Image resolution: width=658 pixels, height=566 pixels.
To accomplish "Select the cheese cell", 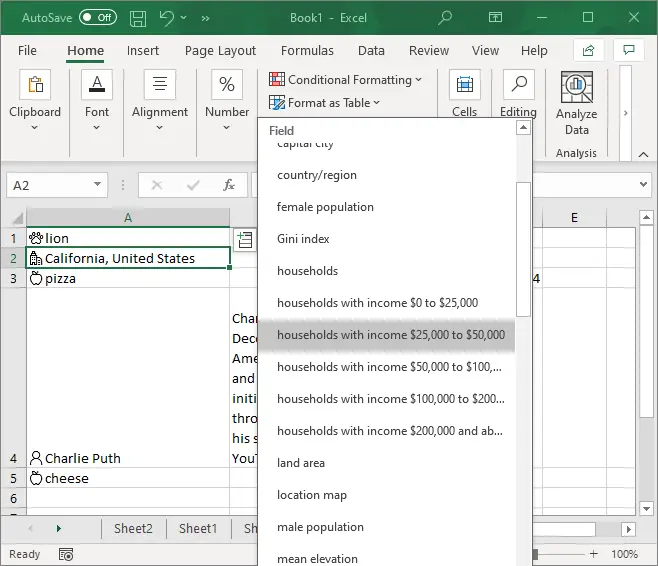I will [128, 478].
